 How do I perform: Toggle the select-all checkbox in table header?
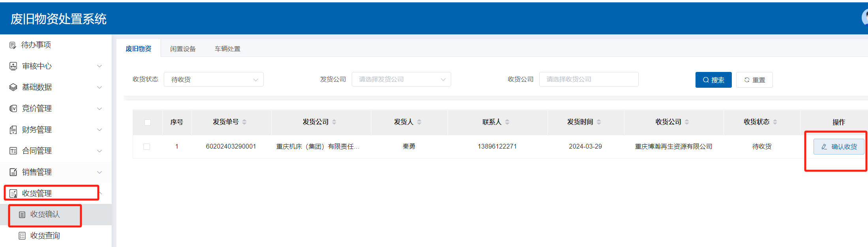click(148, 122)
